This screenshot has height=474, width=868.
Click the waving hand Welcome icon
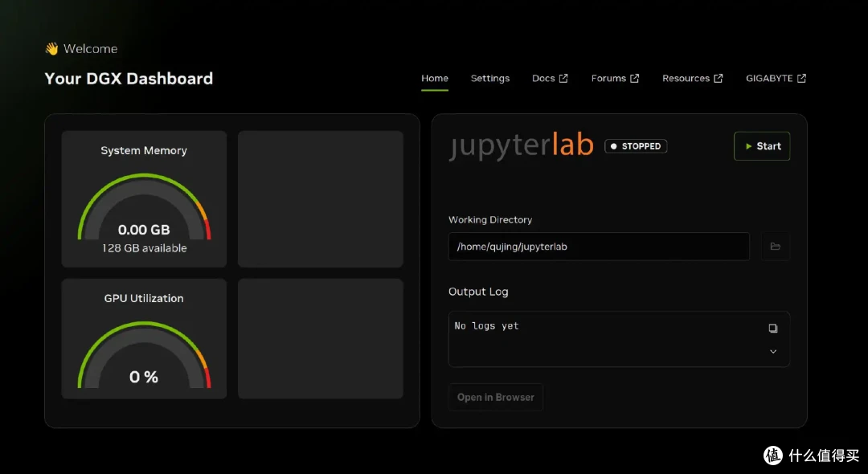pyautogui.click(x=51, y=49)
